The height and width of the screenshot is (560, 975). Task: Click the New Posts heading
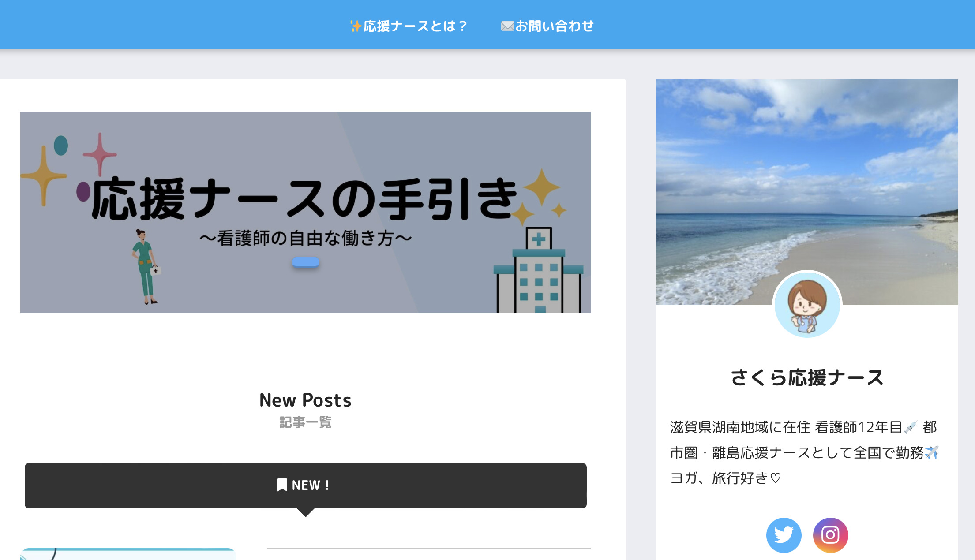pos(305,400)
